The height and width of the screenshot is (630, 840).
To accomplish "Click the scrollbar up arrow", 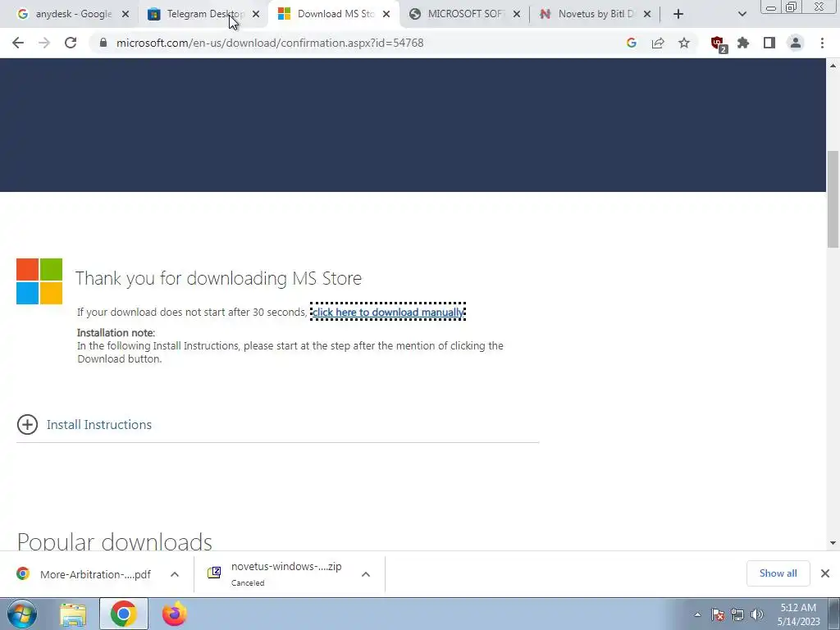I will 833,66.
